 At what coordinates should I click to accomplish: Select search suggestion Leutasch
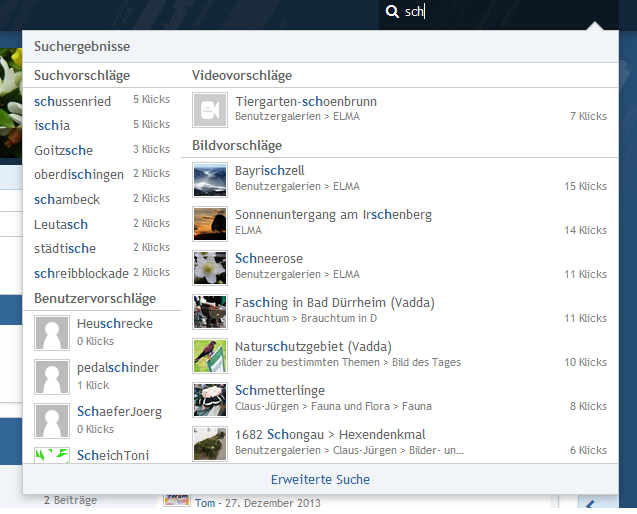click(61, 224)
